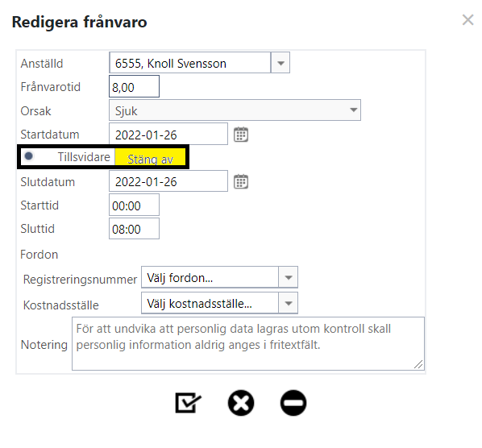Open the Slutdatum calendar picker
The image size is (482, 448).
[241, 181]
